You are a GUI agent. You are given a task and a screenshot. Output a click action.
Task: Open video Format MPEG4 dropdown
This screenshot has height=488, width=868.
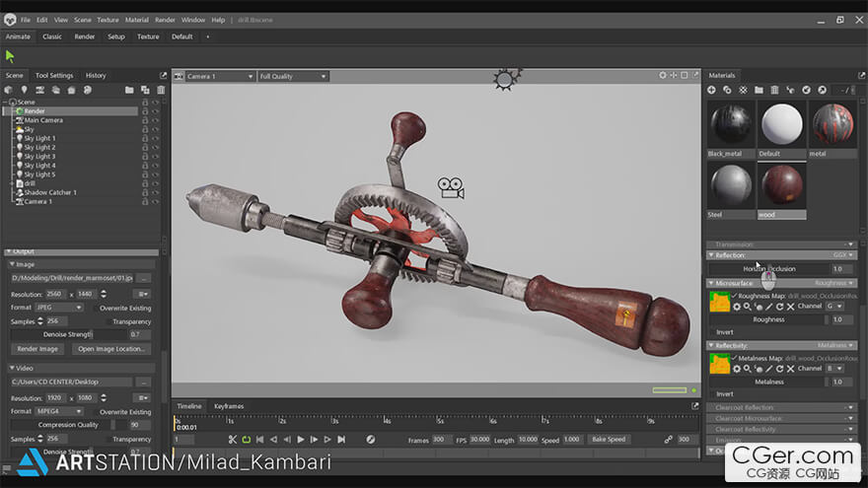coord(58,412)
